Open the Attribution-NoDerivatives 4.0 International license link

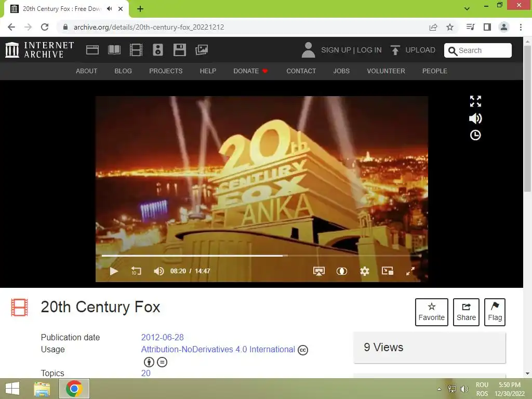click(218, 349)
